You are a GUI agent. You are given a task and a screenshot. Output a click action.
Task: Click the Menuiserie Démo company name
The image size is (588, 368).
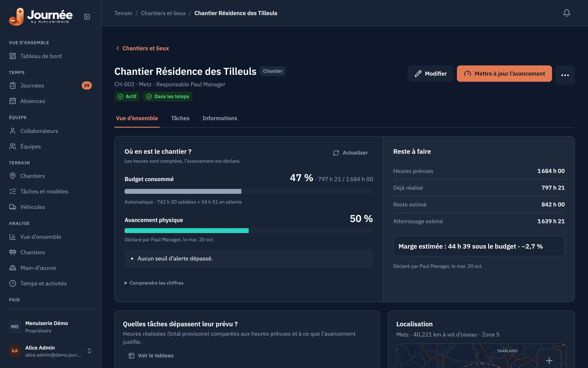point(47,323)
